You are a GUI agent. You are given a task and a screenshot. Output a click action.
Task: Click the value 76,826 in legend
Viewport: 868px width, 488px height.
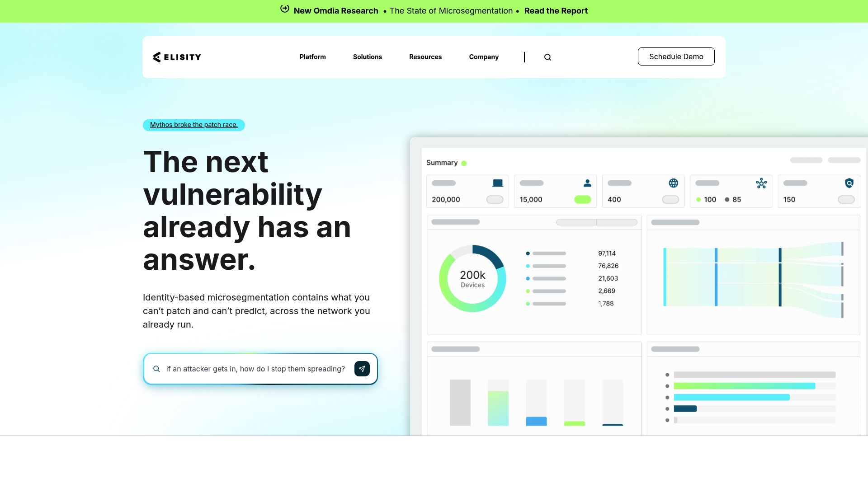point(608,266)
